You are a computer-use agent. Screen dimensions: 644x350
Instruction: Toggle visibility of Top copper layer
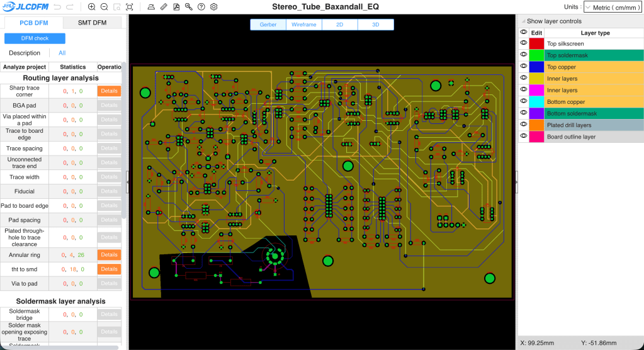[x=524, y=67]
